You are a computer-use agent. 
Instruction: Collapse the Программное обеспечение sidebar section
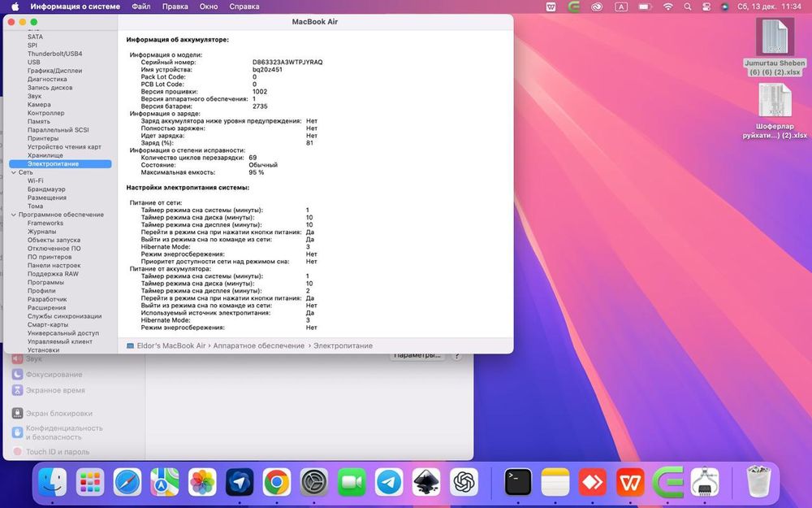click(x=13, y=215)
